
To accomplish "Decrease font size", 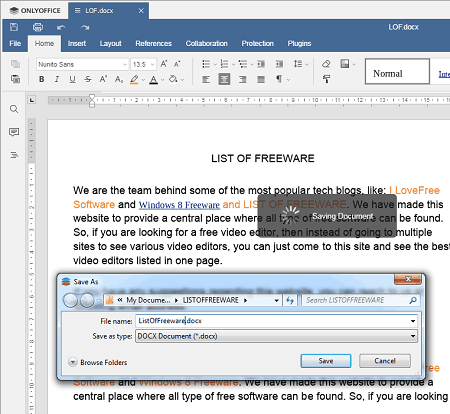I will (177, 64).
